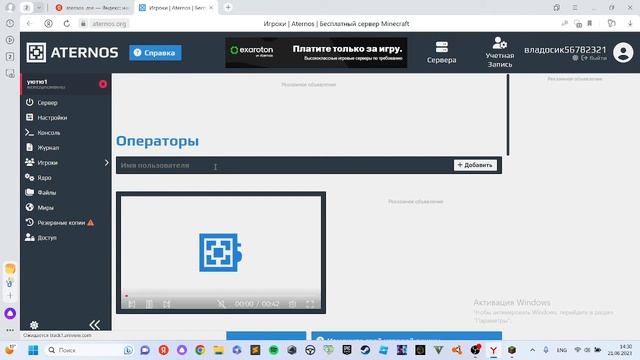Bookmark the page icon

[590, 24]
